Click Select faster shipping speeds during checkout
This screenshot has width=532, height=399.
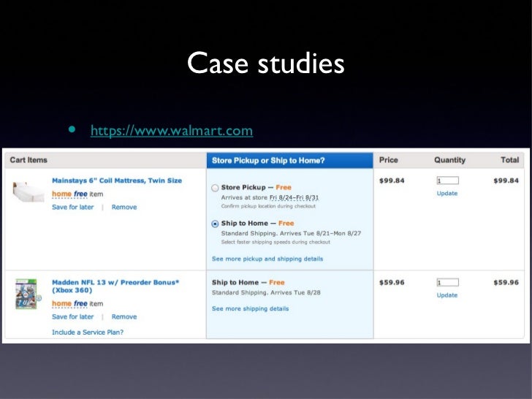coord(275,243)
